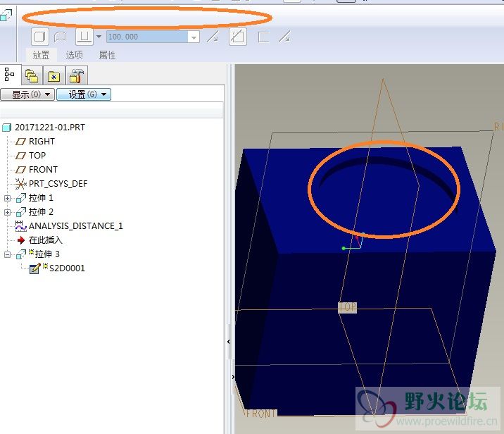The height and width of the screenshot is (434, 504).
Task: Click the analysis distance icon
Action: coord(21,226)
